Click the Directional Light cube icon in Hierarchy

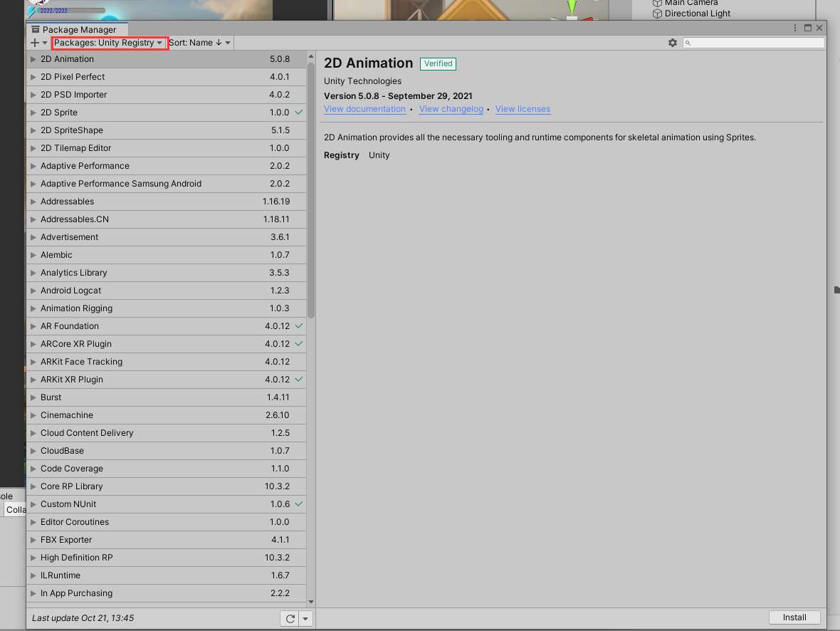tap(657, 14)
